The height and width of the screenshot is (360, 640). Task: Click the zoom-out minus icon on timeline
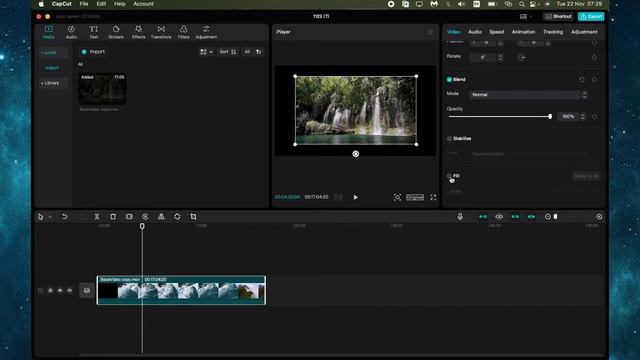(x=548, y=217)
